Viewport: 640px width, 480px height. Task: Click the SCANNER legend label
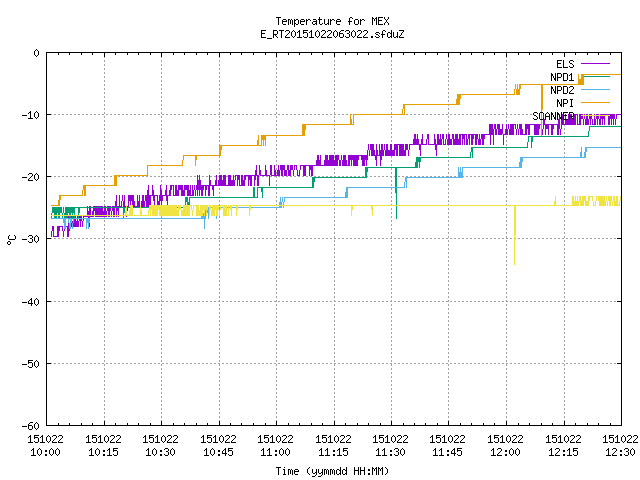(553, 116)
